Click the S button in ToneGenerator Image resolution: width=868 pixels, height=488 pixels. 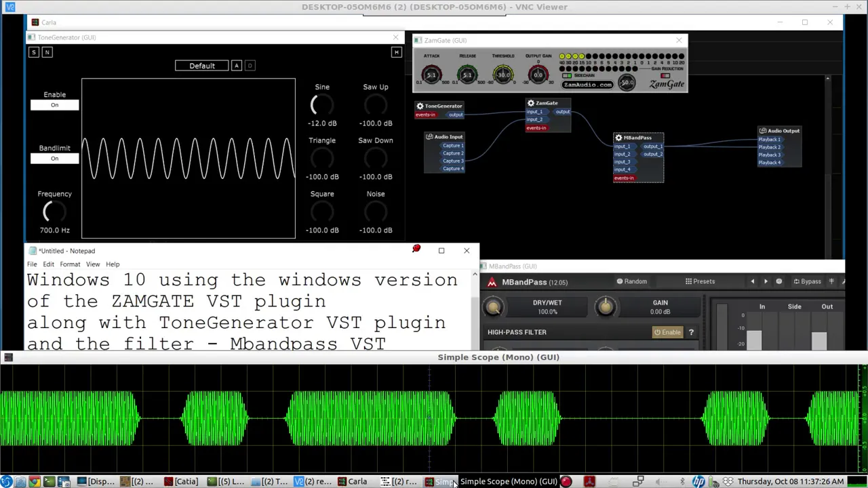[x=33, y=52]
